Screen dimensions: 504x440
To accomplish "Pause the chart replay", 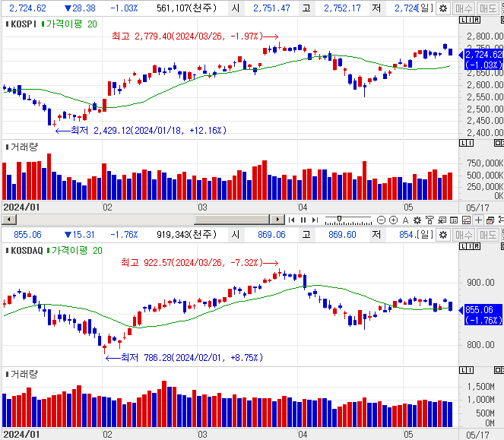I will coord(303,220).
